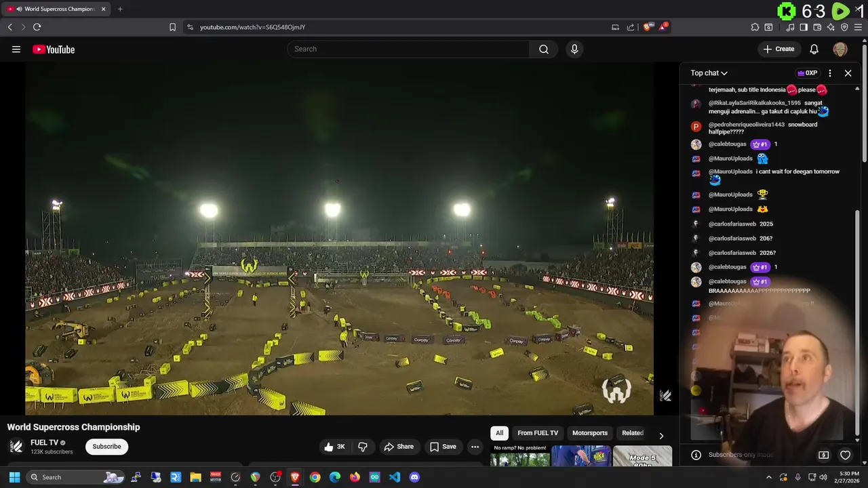Open the No ramp? No problem! thumbnail
This screenshot has height=488, width=868.
(520, 456)
